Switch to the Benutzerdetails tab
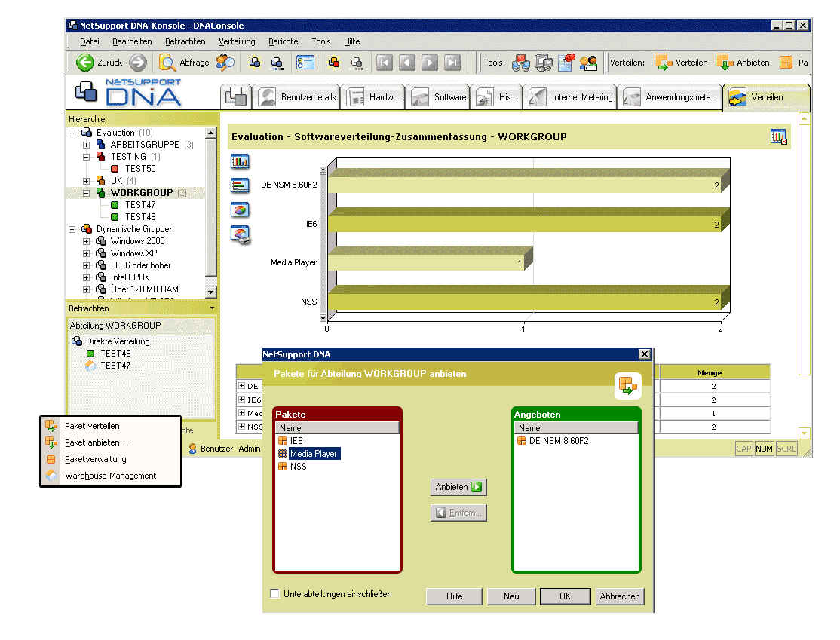This screenshot has height=640, width=840. pos(296,97)
